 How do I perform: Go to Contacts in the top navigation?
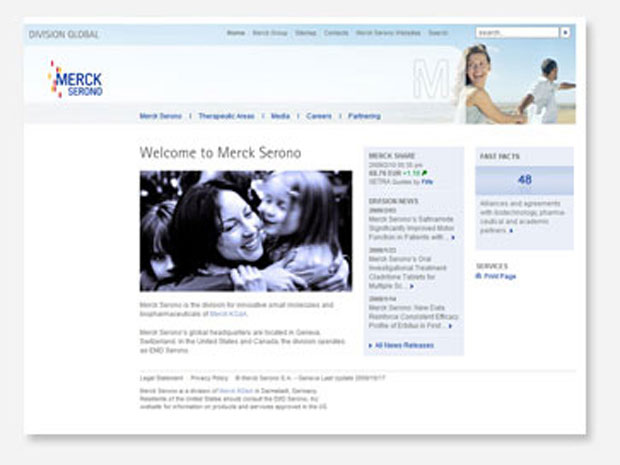point(336,33)
